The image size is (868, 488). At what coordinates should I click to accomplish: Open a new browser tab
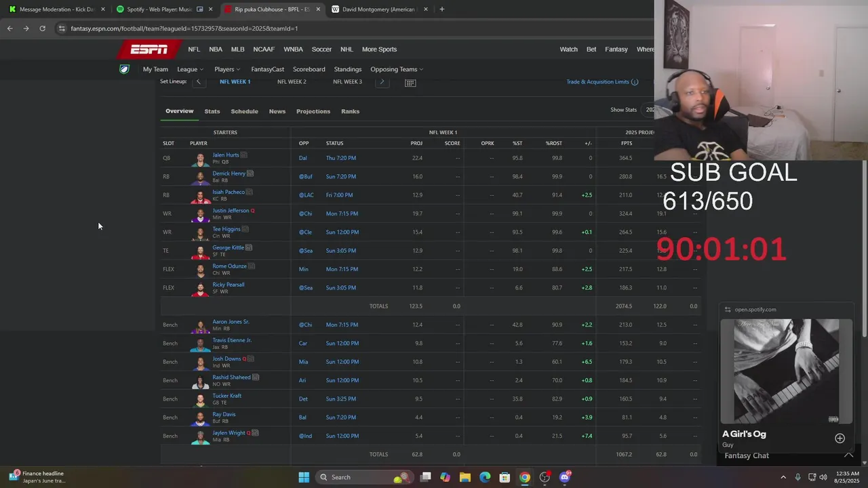tap(441, 9)
